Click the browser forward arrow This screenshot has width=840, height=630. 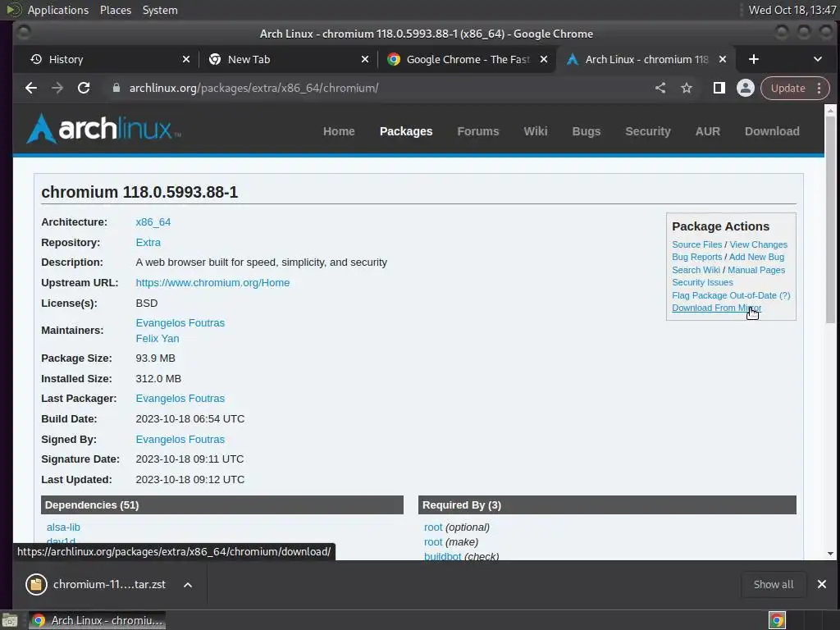[57, 88]
